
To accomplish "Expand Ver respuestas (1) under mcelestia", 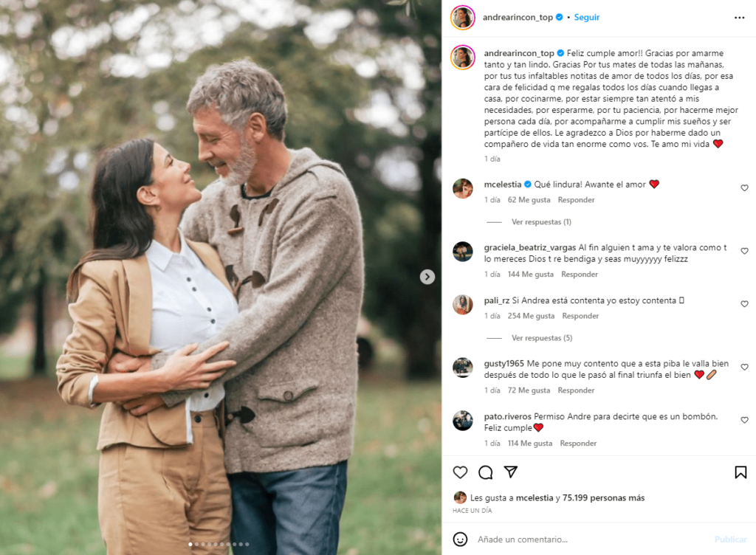I will tap(541, 222).
